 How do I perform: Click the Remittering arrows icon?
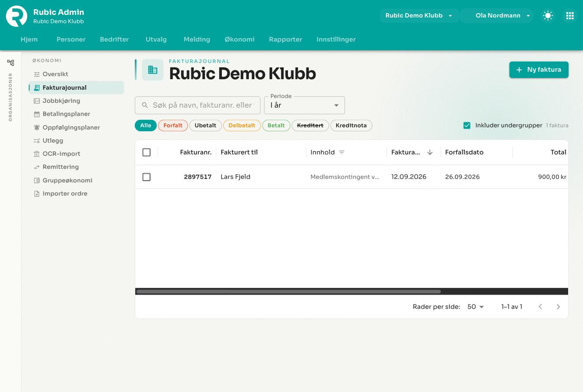point(37,167)
